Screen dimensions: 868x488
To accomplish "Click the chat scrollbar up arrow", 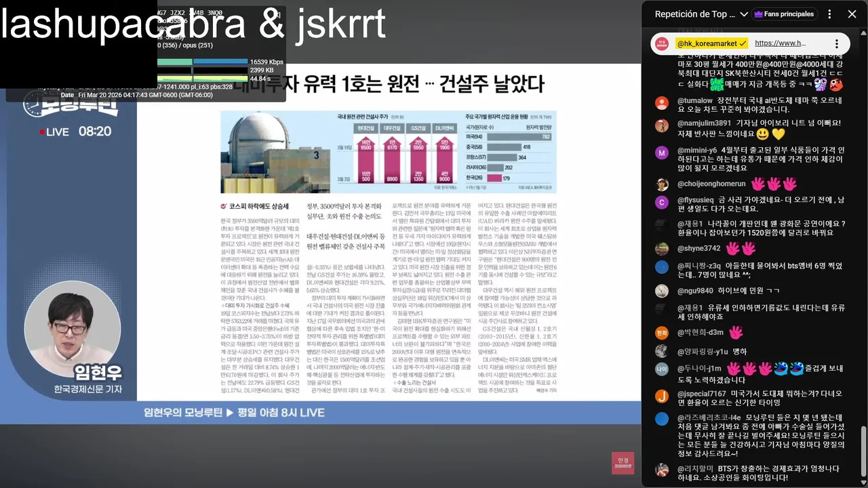I will click(863, 33).
